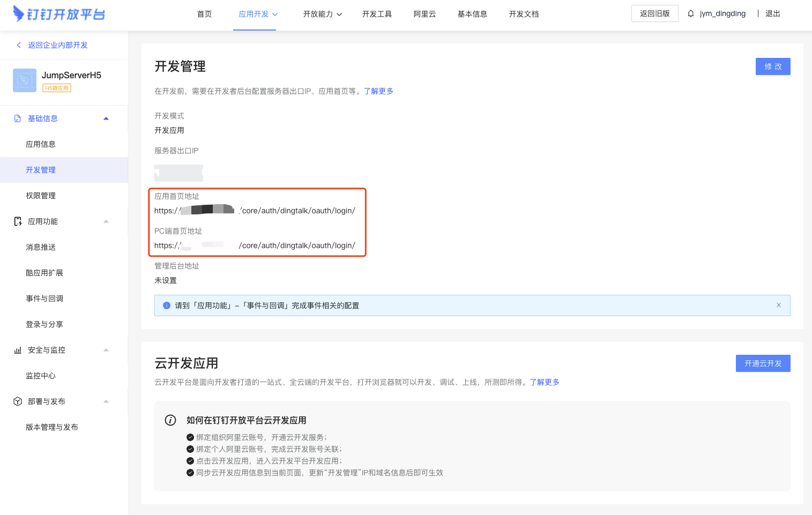Click the 修改 button

(772, 66)
